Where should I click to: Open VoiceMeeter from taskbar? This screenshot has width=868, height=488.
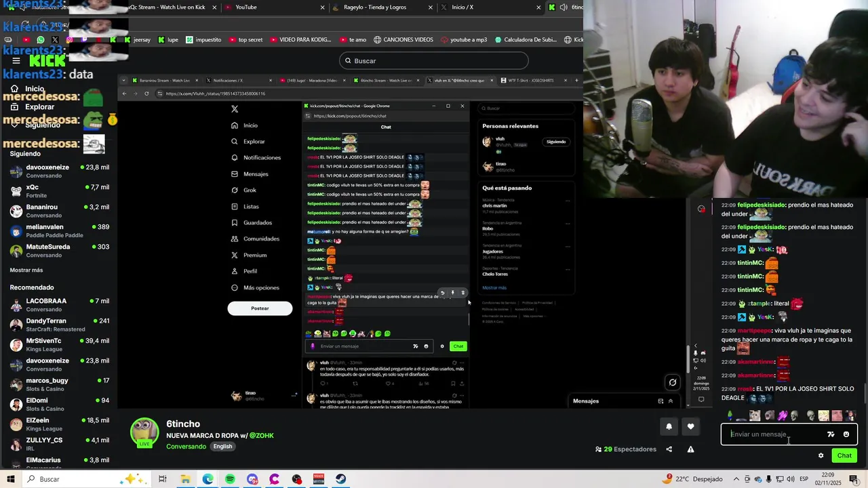coord(319,479)
